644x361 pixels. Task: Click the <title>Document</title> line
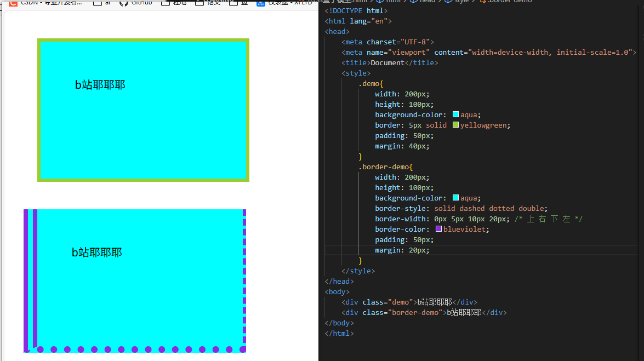(390, 63)
